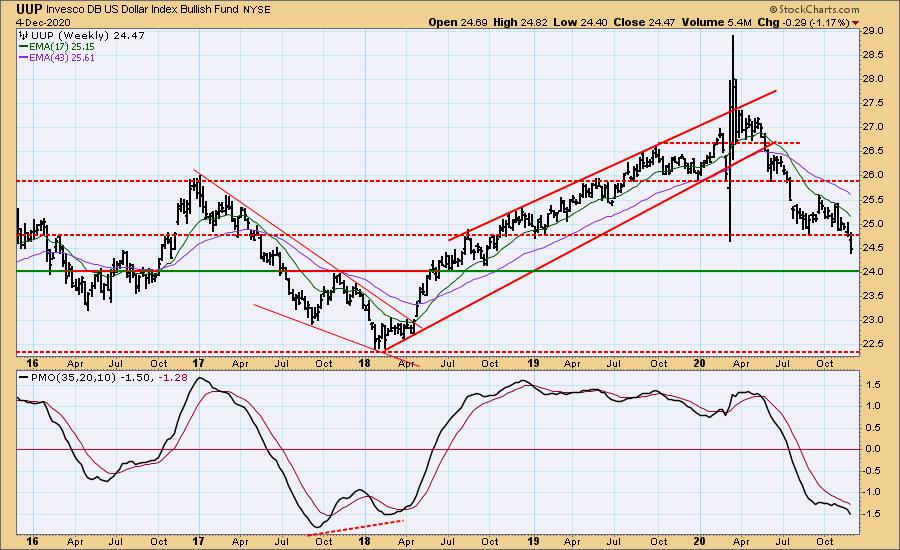Click year label 17 under price chart
The width and height of the screenshot is (900, 550).
[x=199, y=364]
